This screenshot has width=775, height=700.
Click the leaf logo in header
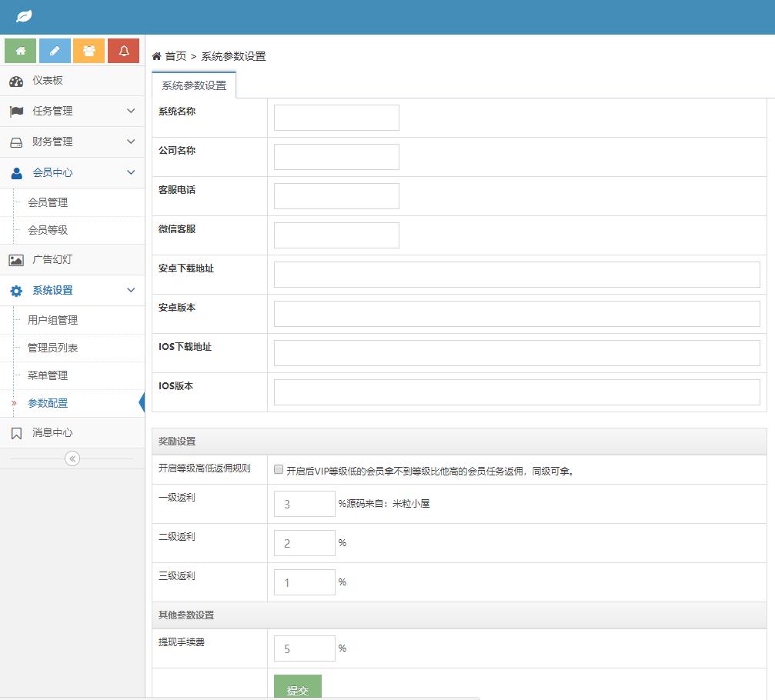[x=25, y=16]
